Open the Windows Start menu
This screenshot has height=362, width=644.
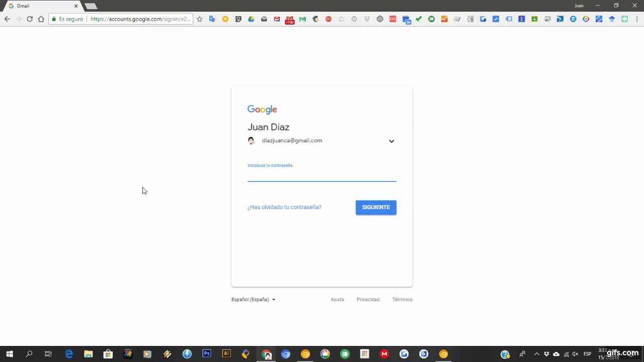(x=10, y=354)
